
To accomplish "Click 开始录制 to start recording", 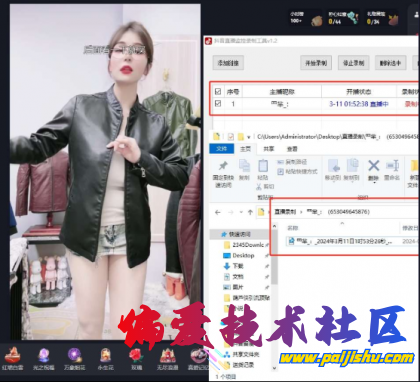I will point(316,63).
